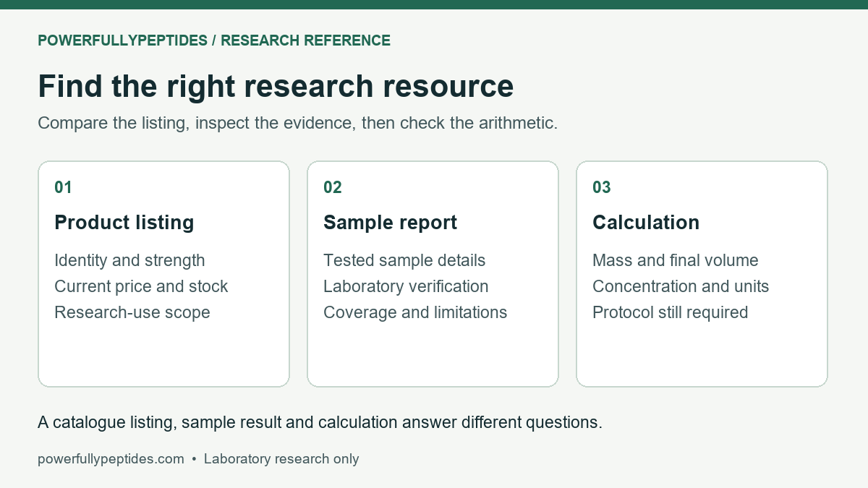The width and height of the screenshot is (868, 488).
Task: Click 'Tested sample details' line
Action: [x=404, y=260]
